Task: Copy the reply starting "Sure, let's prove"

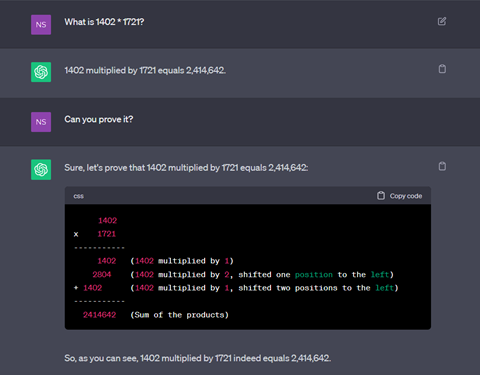Action: click(442, 166)
